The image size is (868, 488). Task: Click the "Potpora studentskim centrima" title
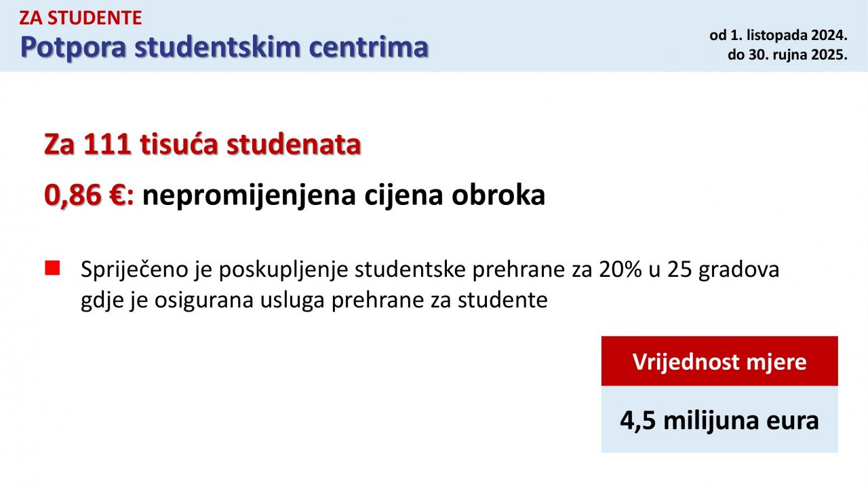point(224,47)
